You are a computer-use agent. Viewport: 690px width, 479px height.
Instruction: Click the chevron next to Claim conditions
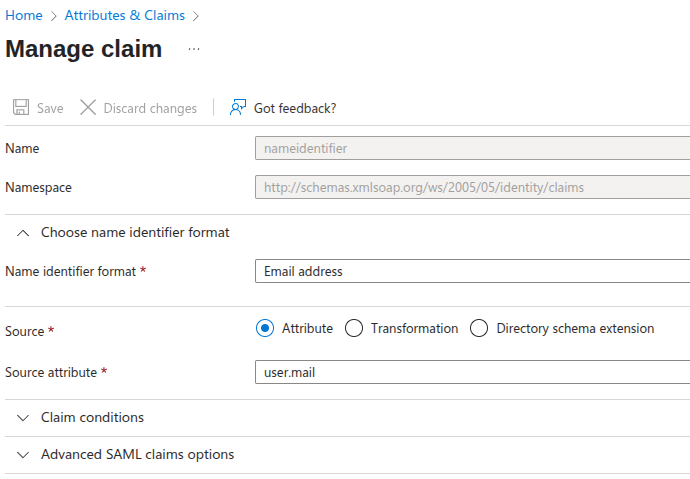pyautogui.click(x=23, y=418)
